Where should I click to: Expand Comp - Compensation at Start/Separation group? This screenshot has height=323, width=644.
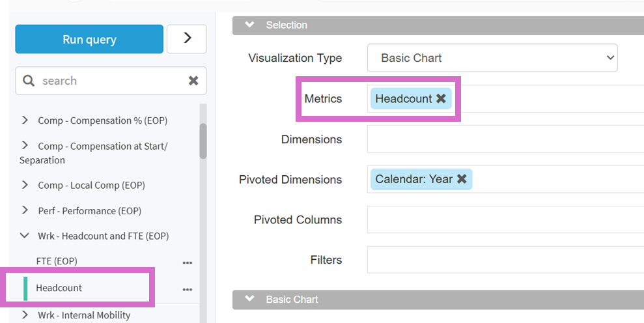point(25,146)
